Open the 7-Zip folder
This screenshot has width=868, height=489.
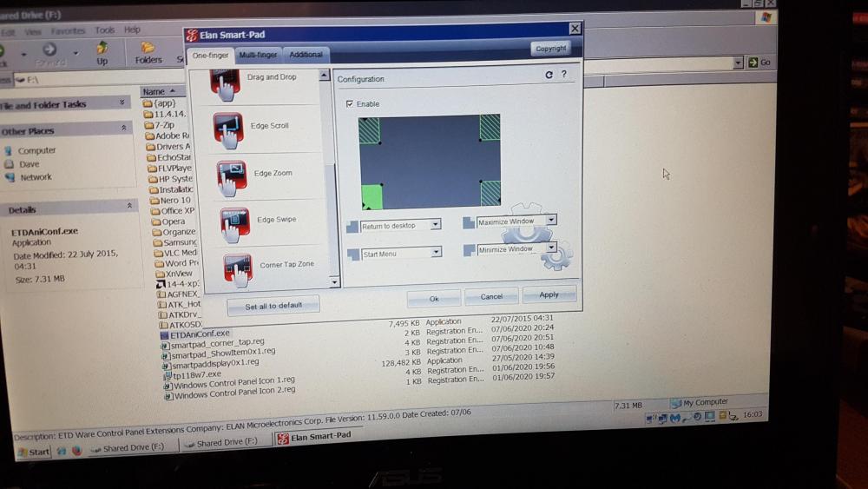[x=159, y=125]
